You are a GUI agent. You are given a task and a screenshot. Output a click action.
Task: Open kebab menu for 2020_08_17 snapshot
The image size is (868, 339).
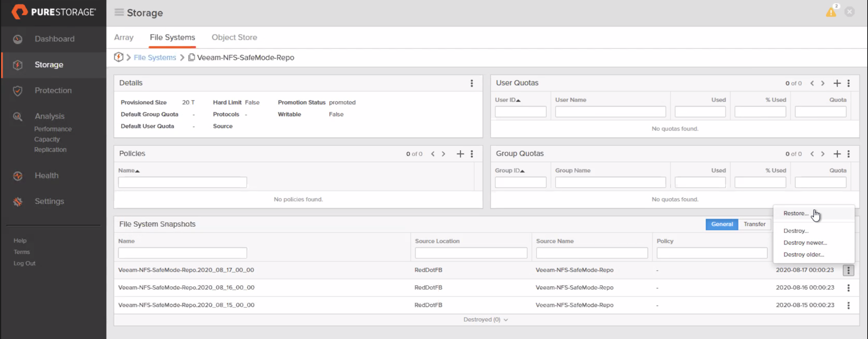click(848, 270)
